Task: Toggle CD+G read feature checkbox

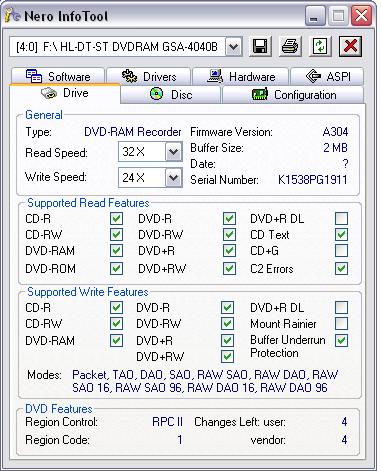Action: point(342,251)
